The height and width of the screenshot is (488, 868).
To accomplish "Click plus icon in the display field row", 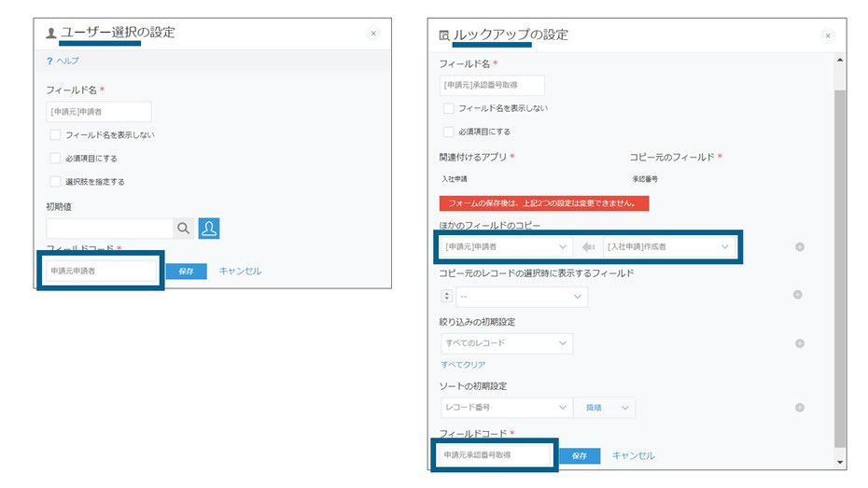I will (797, 295).
